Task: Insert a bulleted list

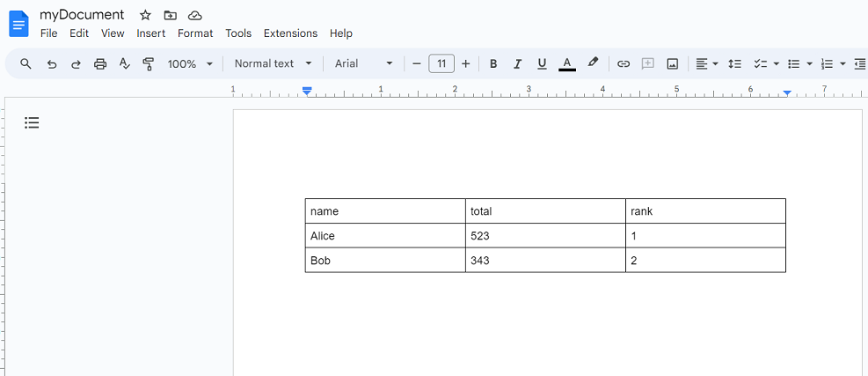Action: [794, 63]
